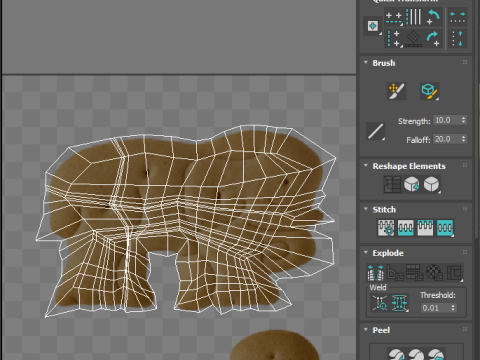Click the 'Strength:' label
Viewport: 480px width, 360px height.
click(414, 121)
